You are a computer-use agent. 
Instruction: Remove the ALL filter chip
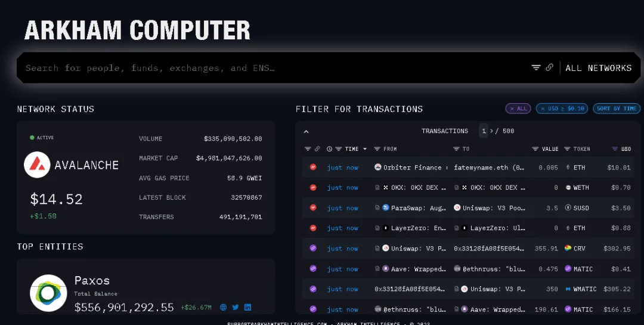(x=518, y=109)
